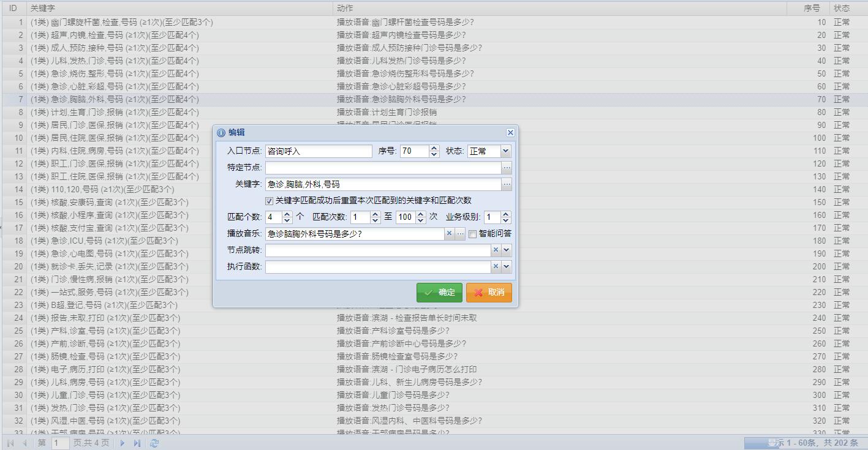
Task: Open browse dialog for 关键字 field
Action: point(507,184)
